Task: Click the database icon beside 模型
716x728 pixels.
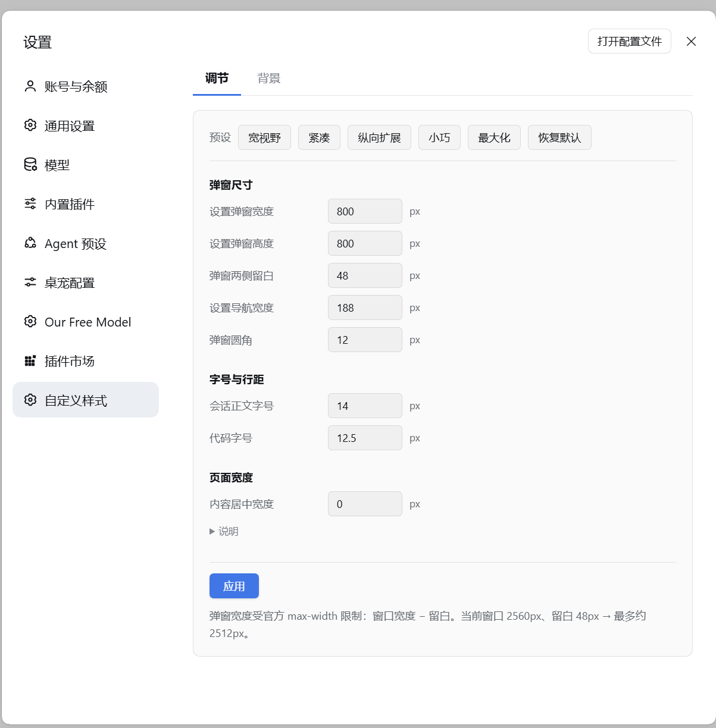Action: click(30, 165)
